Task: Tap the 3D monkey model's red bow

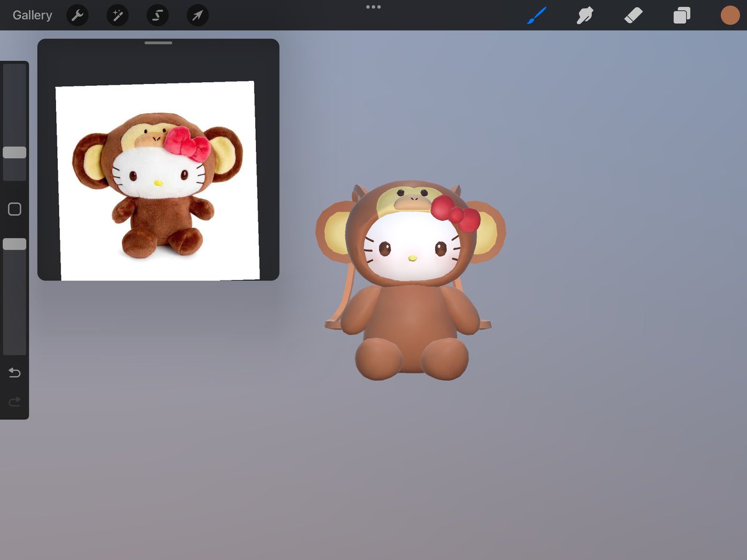Action: 455,213
